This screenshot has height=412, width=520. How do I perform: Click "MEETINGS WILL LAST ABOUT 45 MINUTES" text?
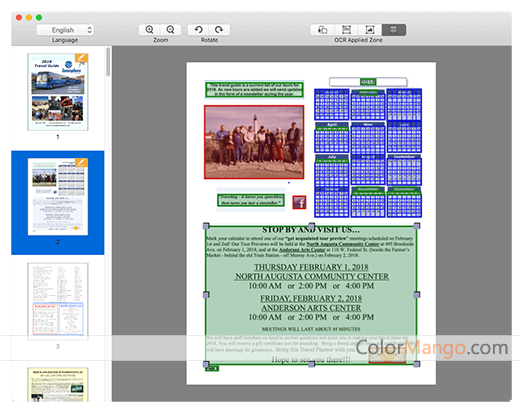311,329
